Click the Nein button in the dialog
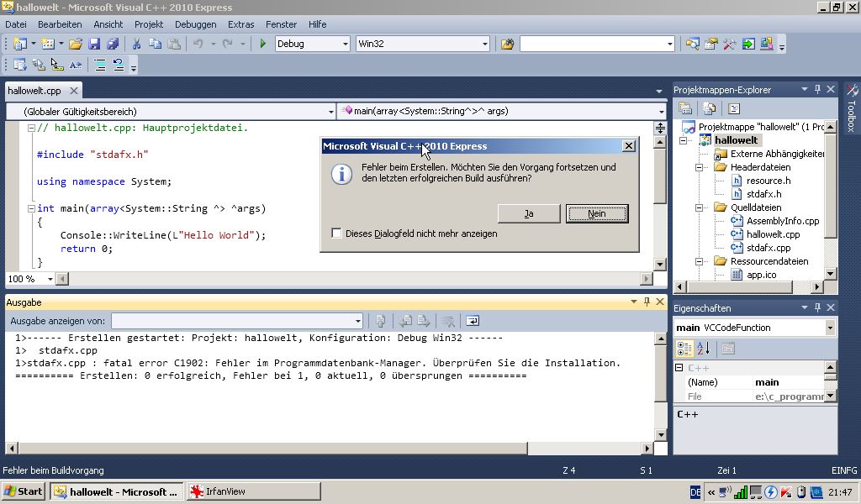The width and height of the screenshot is (861, 504). tap(597, 214)
